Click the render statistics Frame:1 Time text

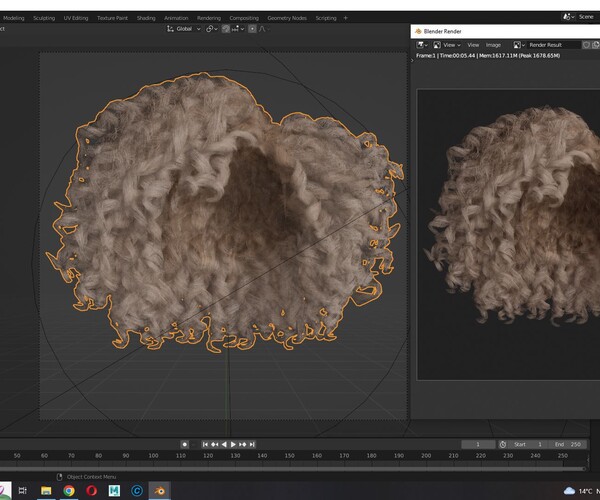point(488,55)
